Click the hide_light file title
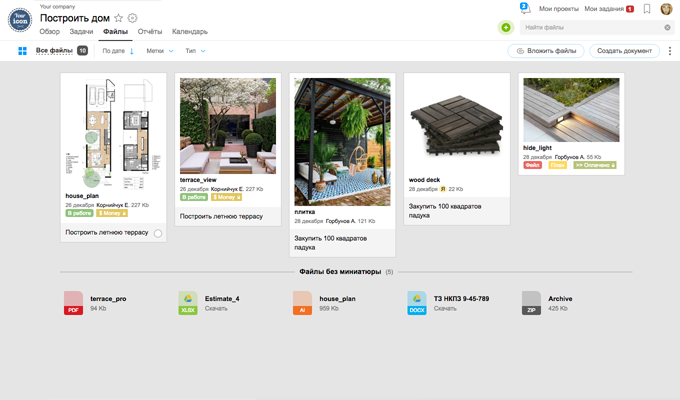Screen dimensions: 680x400 click(x=537, y=148)
